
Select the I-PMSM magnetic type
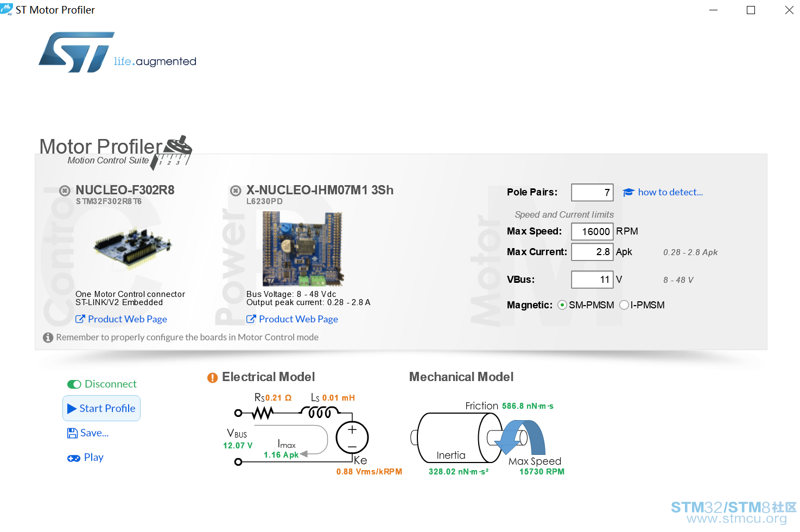tap(624, 305)
